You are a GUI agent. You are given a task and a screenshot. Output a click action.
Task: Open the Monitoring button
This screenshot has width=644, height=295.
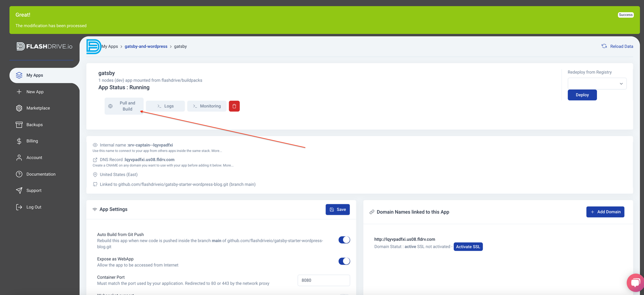click(207, 106)
